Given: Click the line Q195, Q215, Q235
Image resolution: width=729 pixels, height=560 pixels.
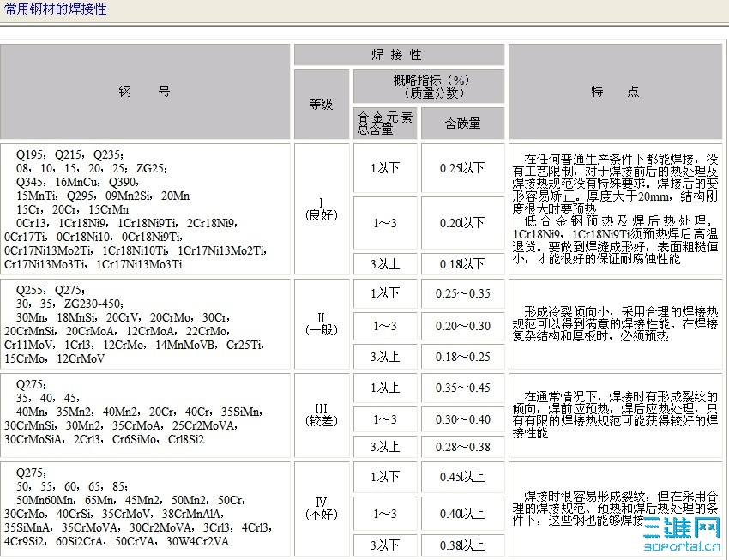Looking at the screenshot, I should pyautogui.click(x=69, y=154).
